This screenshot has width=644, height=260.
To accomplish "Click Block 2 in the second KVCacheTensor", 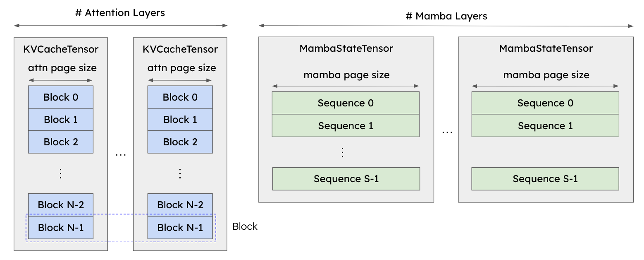I will pos(180,142).
